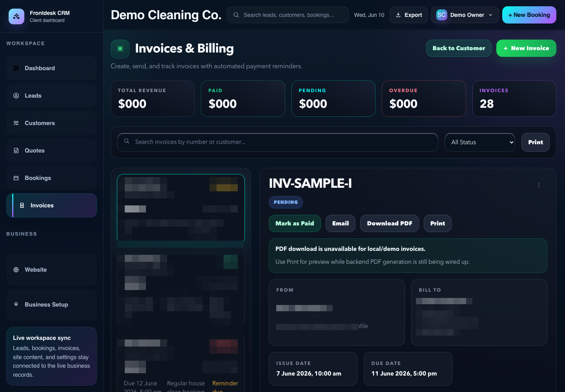Open the Quotes page
This screenshot has width=565, height=392.
click(x=51, y=151)
